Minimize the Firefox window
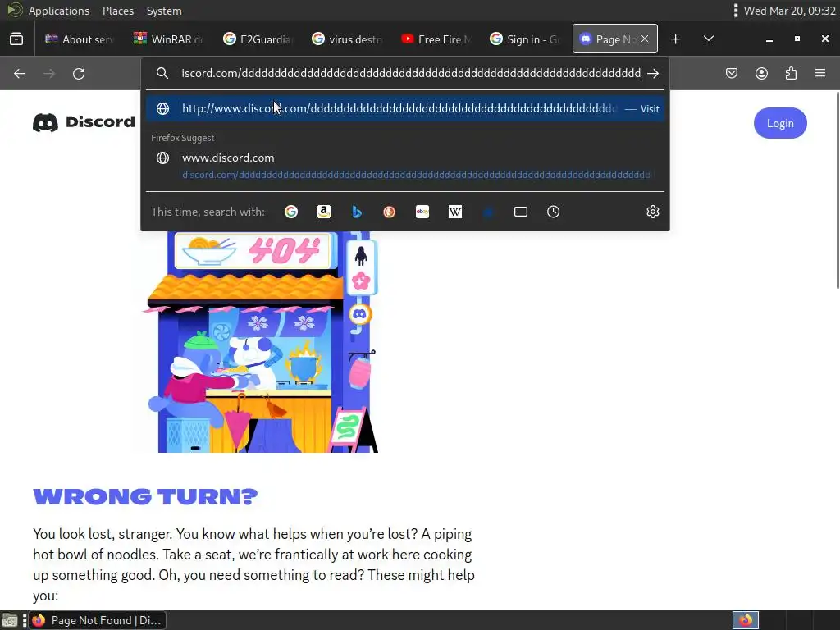840x630 pixels. pos(769,39)
